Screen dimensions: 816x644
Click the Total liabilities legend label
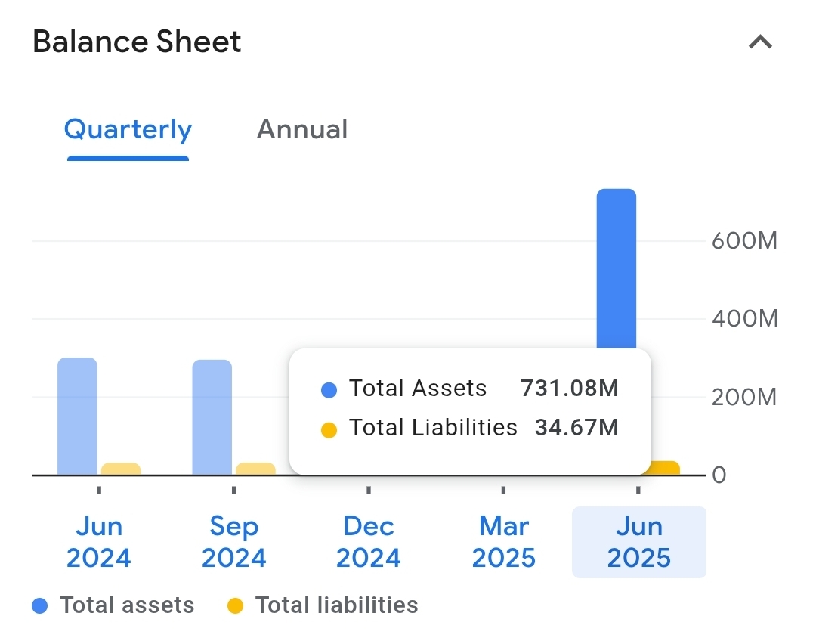click(x=337, y=605)
